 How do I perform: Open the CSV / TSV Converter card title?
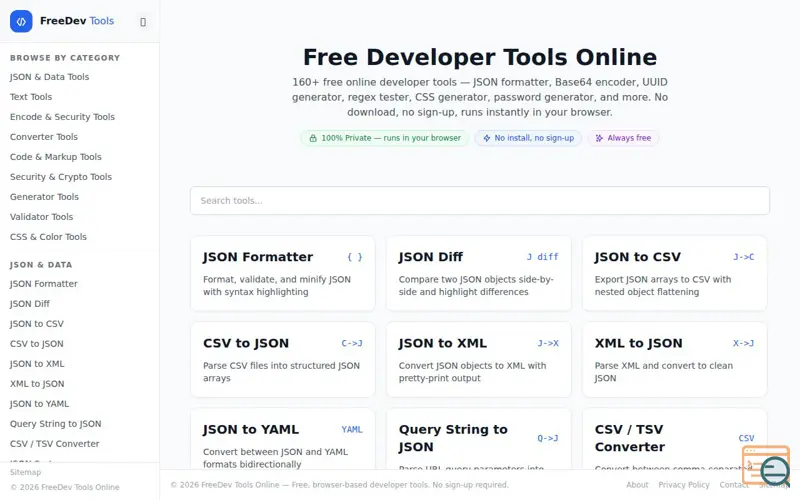pos(630,438)
